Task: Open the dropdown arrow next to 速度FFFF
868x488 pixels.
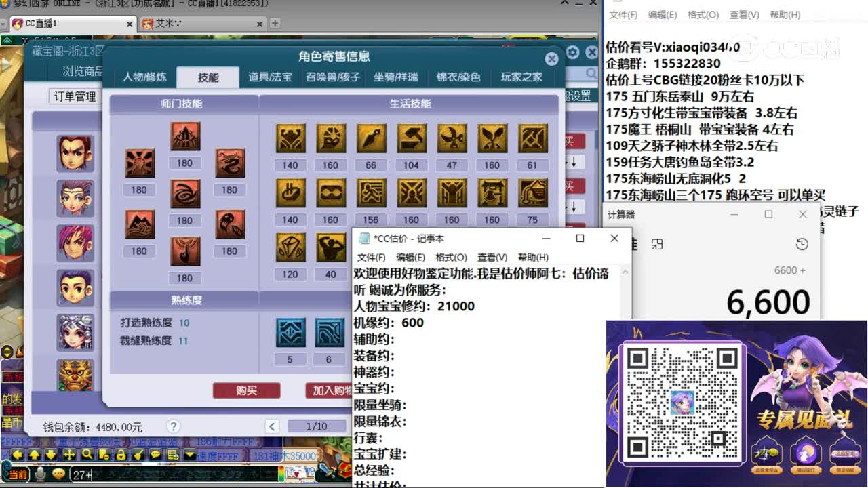Action: (x=189, y=453)
